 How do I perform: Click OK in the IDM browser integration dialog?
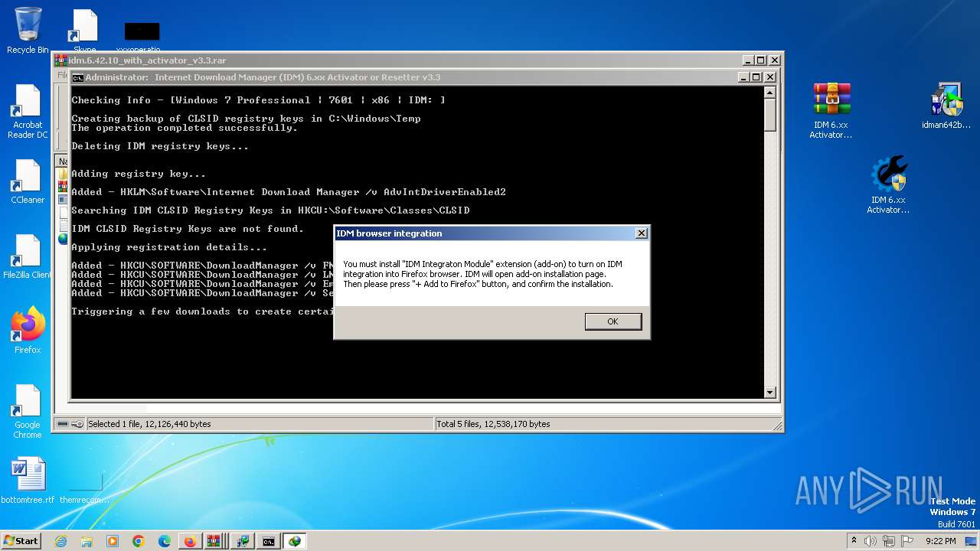pos(612,321)
